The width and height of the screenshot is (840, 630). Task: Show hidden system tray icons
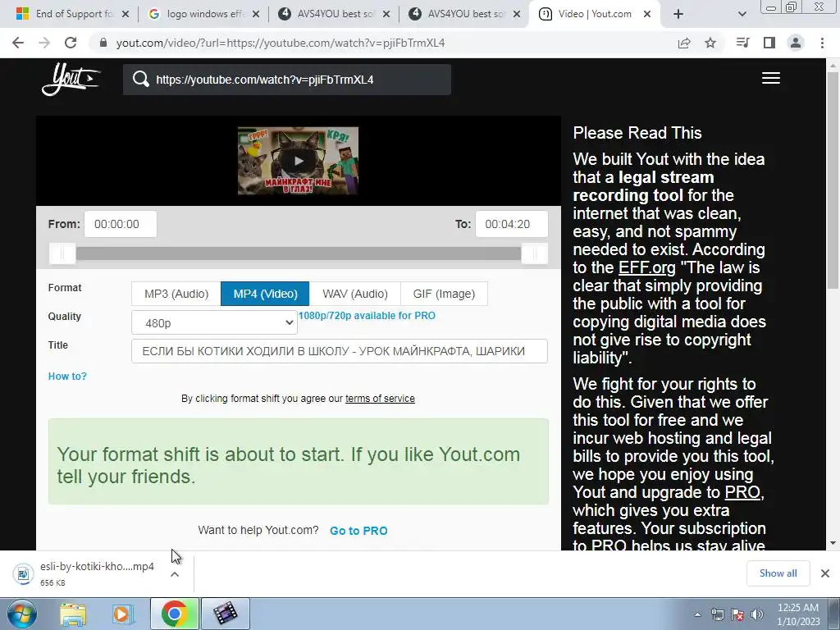697,614
